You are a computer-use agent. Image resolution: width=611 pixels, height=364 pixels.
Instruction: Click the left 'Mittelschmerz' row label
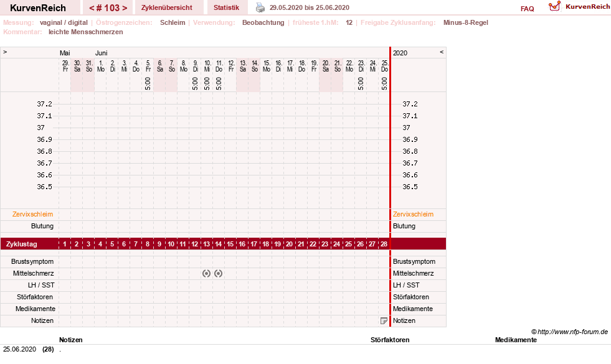point(34,273)
